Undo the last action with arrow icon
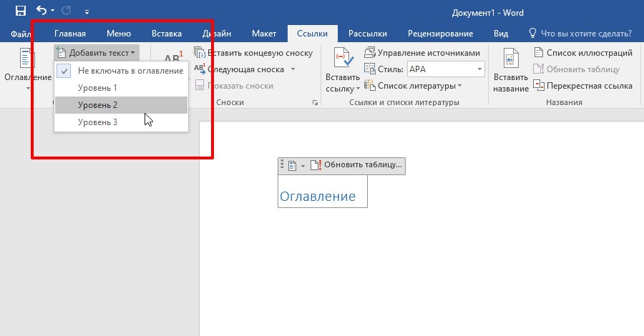The height and width of the screenshot is (336, 644). click(x=41, y=10)
